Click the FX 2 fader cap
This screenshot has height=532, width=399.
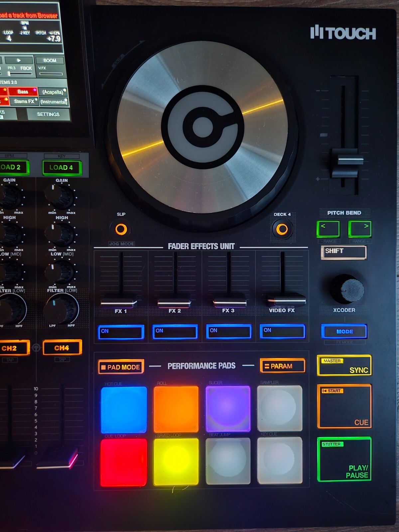point(174,300)
